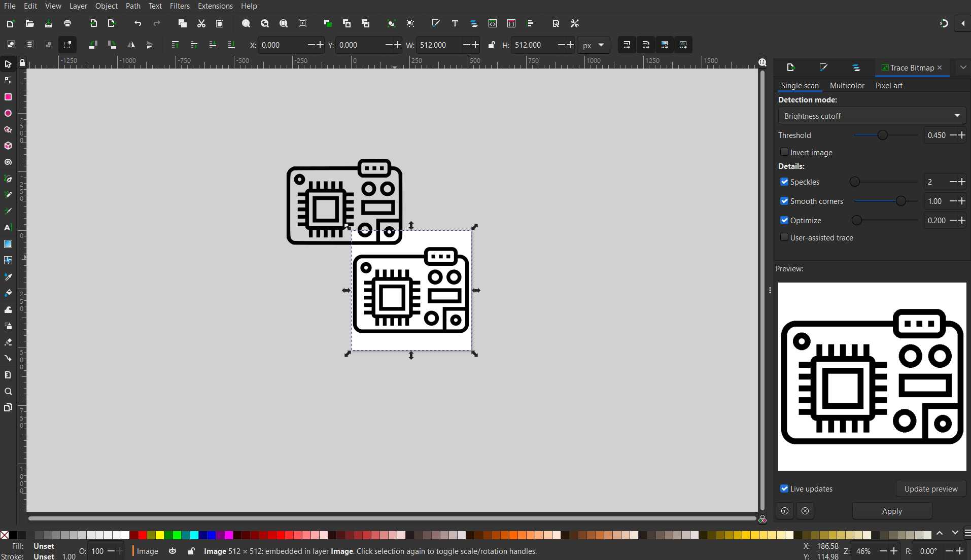Click the Single scan tab

tap(800, 85)
